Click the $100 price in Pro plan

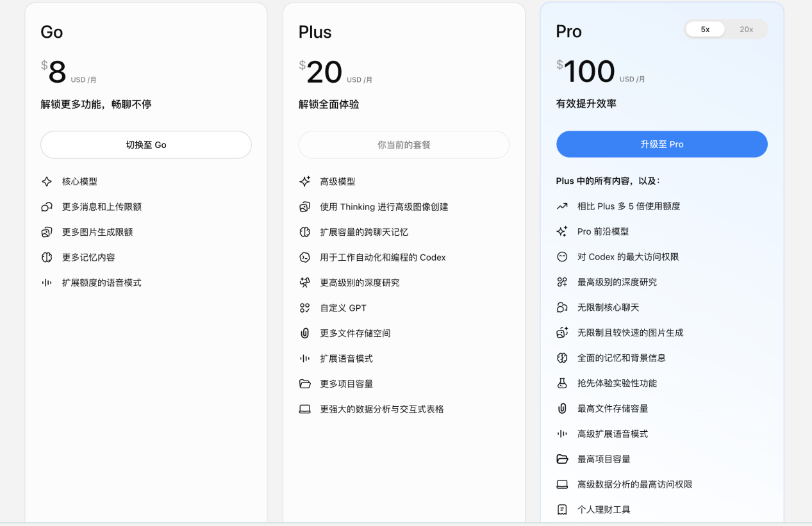click(x=586, y=71)
